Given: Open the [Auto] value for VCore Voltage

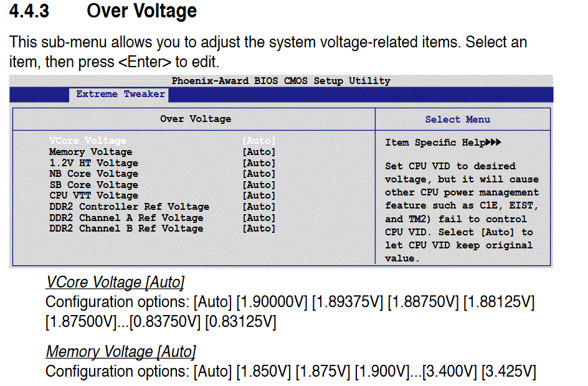Looking at the screenshot, I should 259,141.
